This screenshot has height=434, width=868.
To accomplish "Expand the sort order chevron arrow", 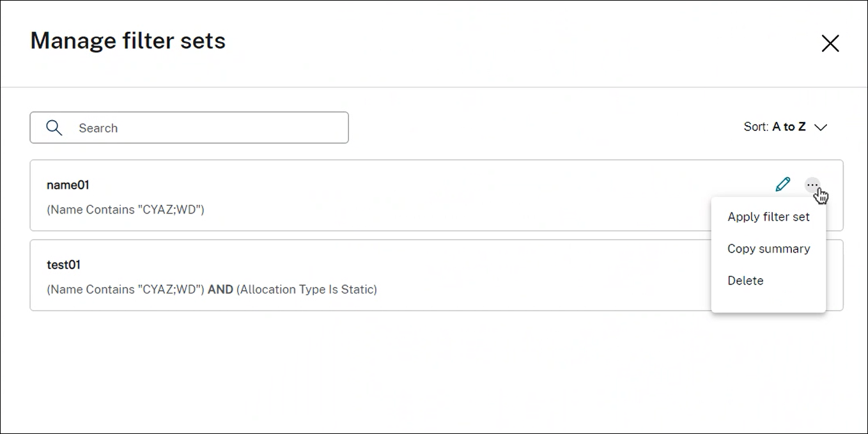I will click(x=821, y=127).
